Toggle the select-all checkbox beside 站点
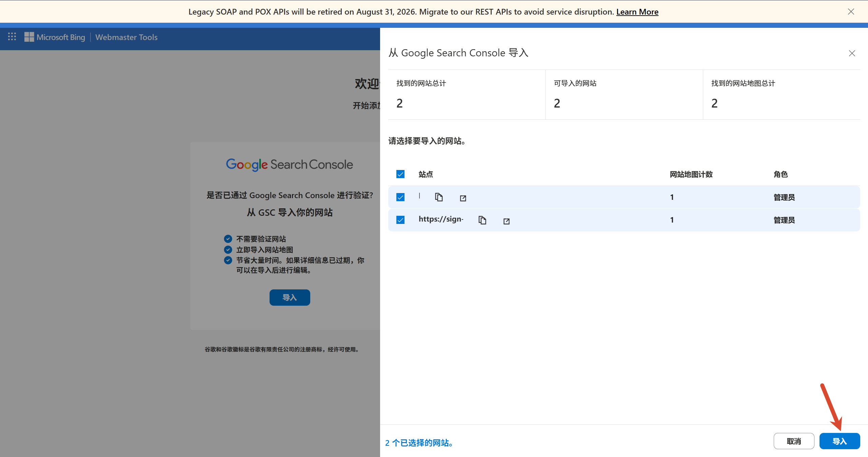The height and width of the screenshot is (457, 868). coord(400,174)
